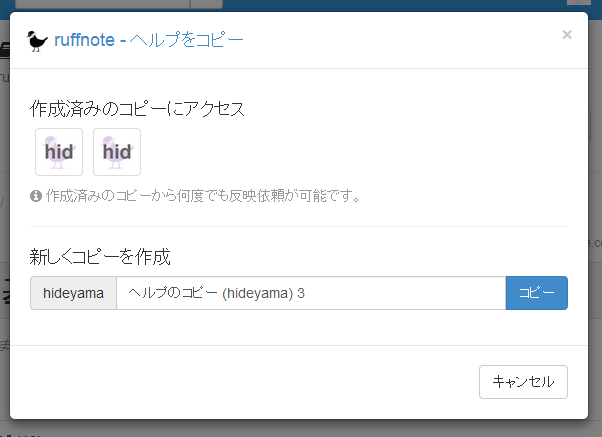Click the dimmed backdrop below the dialog

300,428
